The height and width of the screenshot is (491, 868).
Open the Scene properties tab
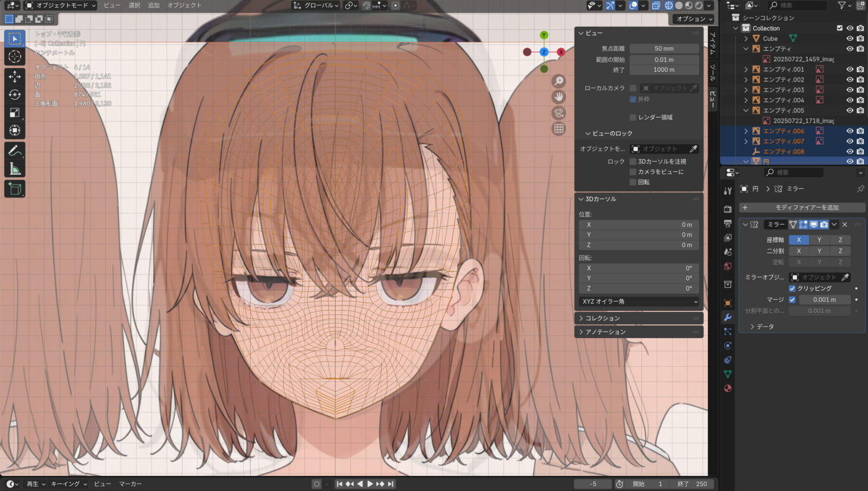coord(727,252)
